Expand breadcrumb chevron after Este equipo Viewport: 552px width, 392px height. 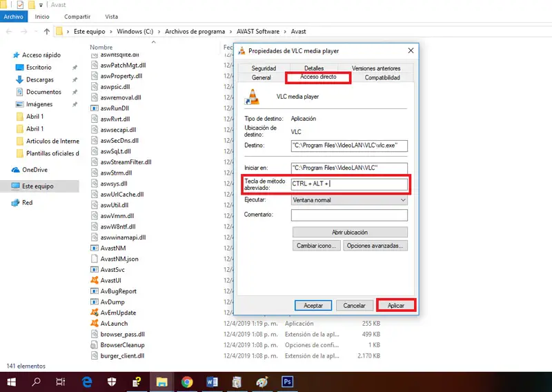tap(111, 31)
